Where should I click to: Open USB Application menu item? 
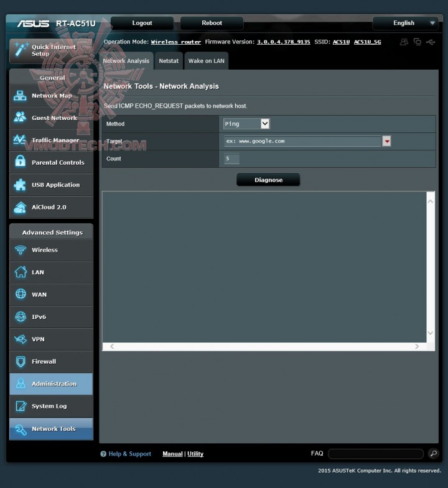point(51,185)
